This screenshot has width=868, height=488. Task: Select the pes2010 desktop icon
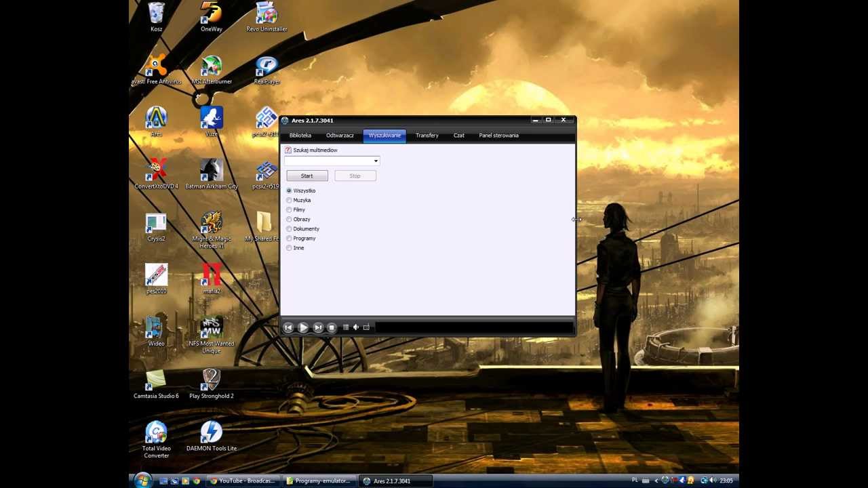pos(156,279)
